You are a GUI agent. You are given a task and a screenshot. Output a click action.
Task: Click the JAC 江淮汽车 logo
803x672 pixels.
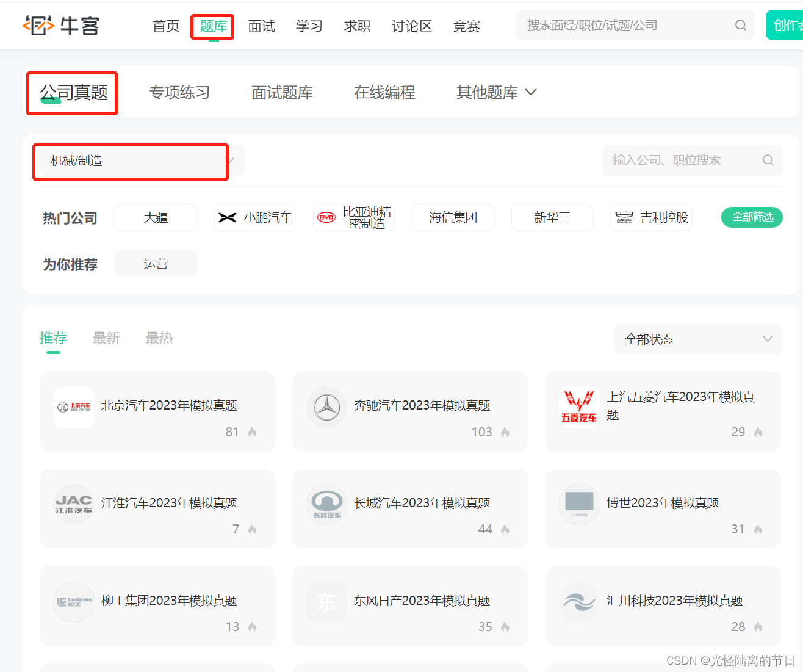[74, 504]
